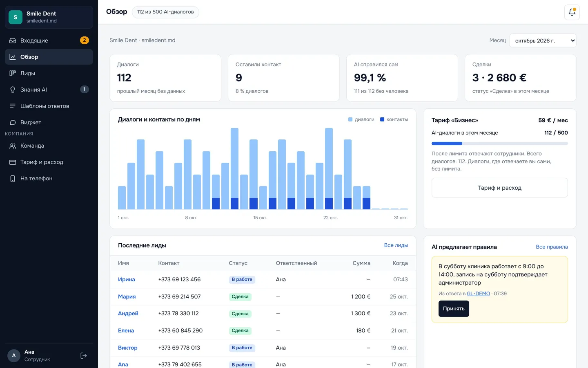Follow the GL-DEMO link
This screenshot has height=368, width=588.
click(x=478, y=294)
